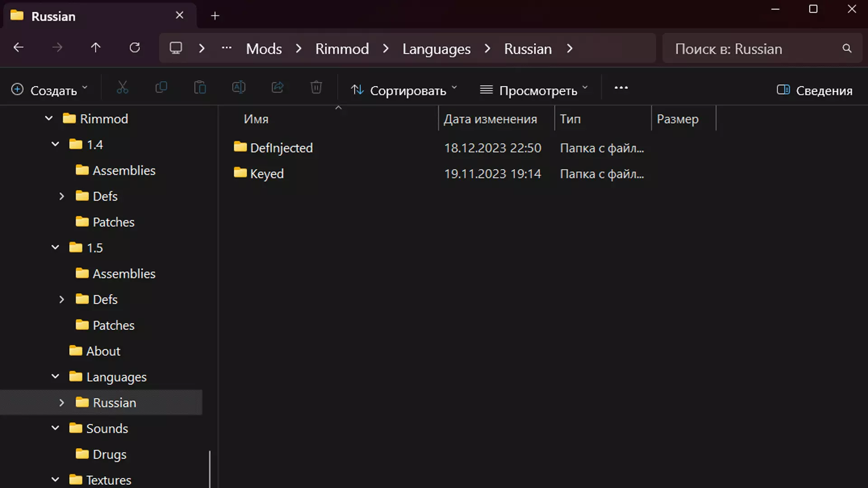The width and height of the screenshot is (868, 488).
Task: Add a new tab with plus button
Action: point(215,16)
